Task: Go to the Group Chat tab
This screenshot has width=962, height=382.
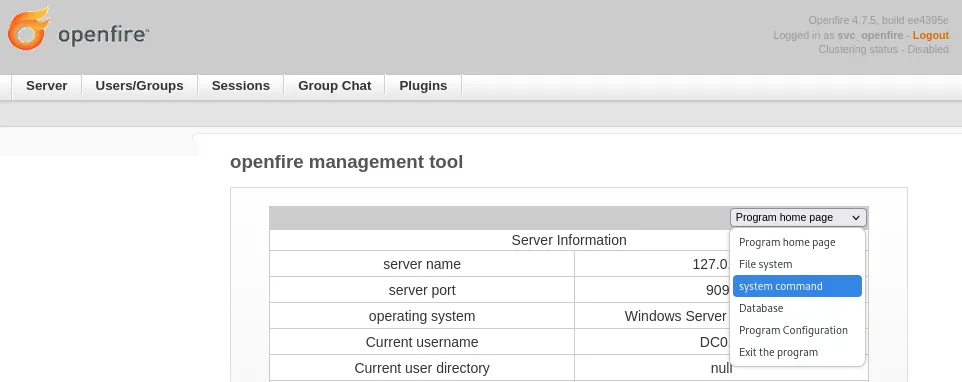Action: (x=334, y=86)
